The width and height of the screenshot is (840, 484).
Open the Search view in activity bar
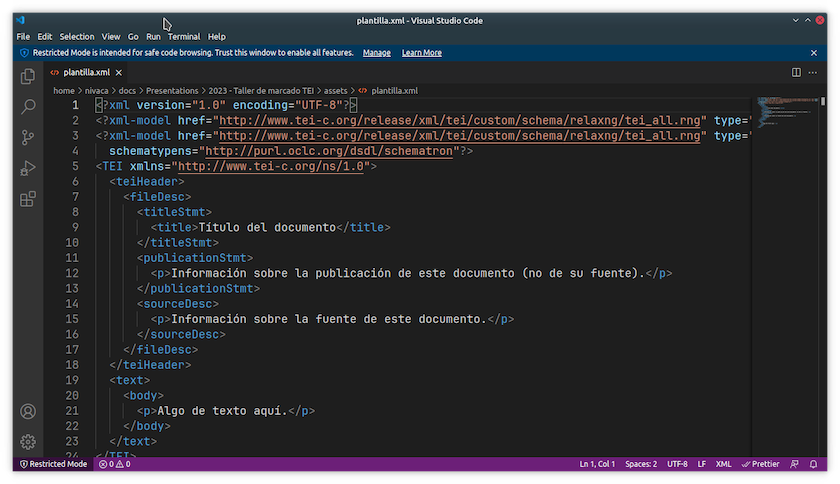28,107
